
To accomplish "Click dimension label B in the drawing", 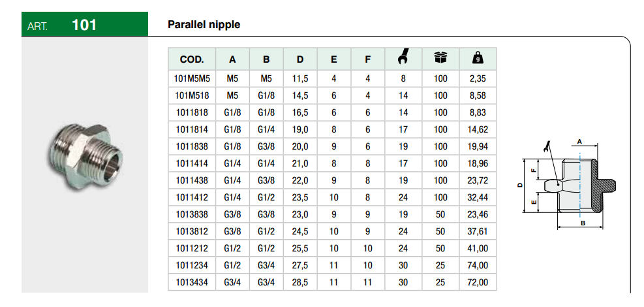I will point(582,223).
